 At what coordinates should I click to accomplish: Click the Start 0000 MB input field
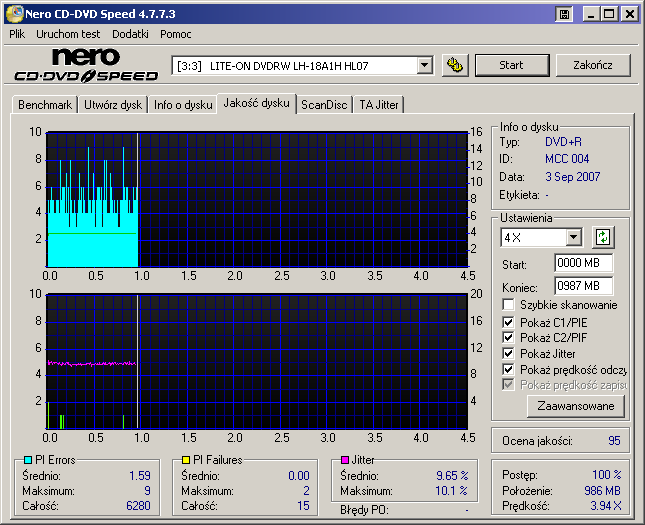[x=583, y=263]
